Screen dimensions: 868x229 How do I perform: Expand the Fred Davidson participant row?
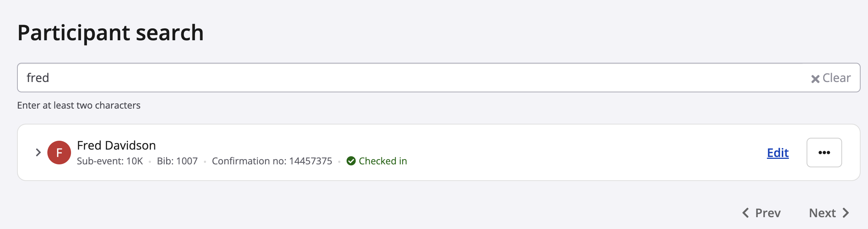point(38,152)
